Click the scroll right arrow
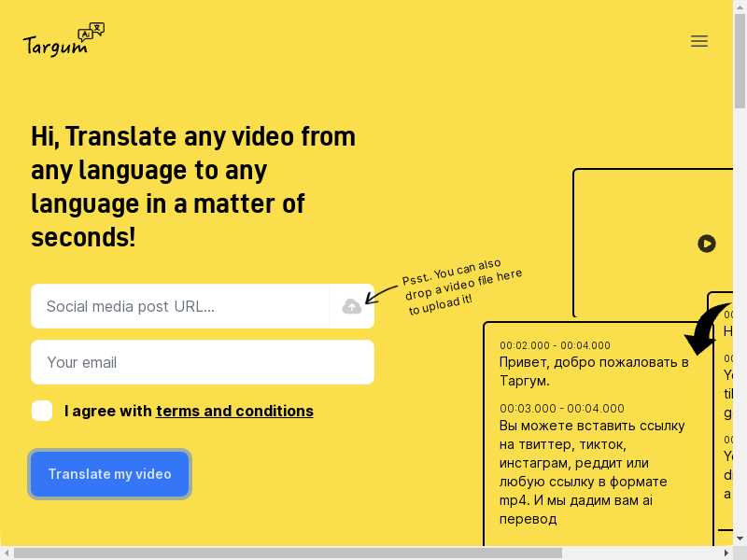747x560 pixels. click(x=726, y=553)
